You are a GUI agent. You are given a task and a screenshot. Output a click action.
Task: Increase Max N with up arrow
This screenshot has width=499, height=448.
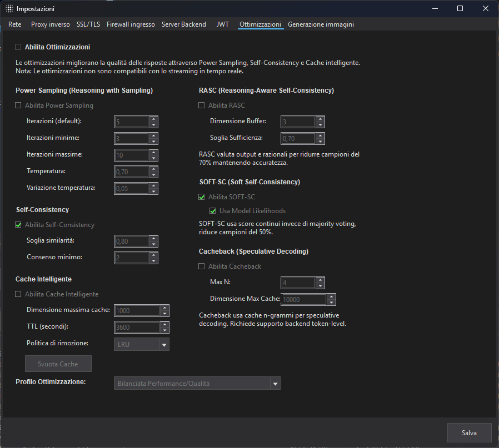coord(321,280)
